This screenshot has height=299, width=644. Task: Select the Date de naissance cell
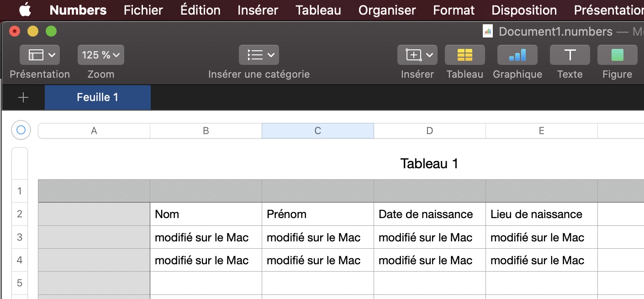click(429, 214)
